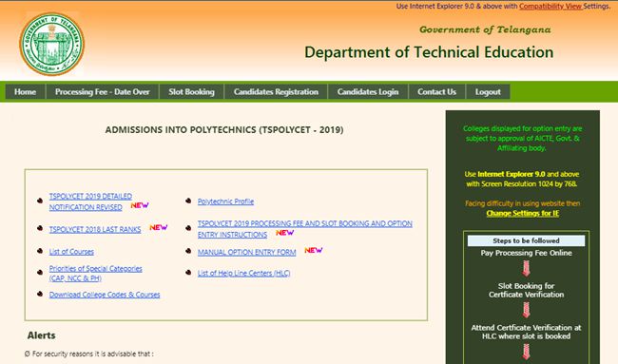Screen dimensions: 618x364
Task: Click the Government of Telangana emblem logo
Action: coord(51,44)
